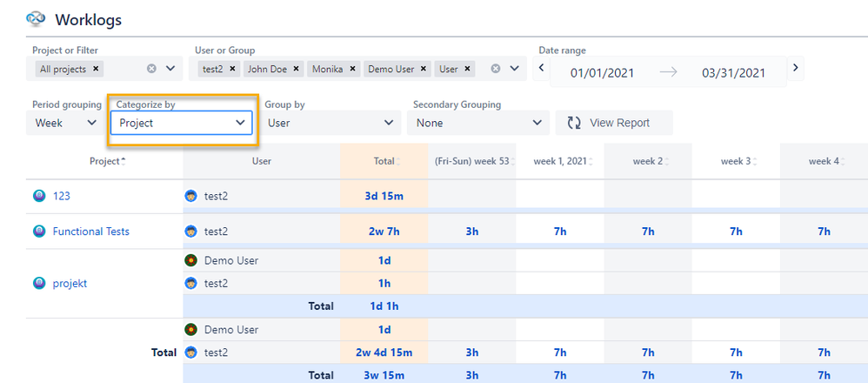Image resolution: width=868 pixels, height=383 pixels.
Task: Click test2 avatar in Functional Tests row
Action: (191, 232)
